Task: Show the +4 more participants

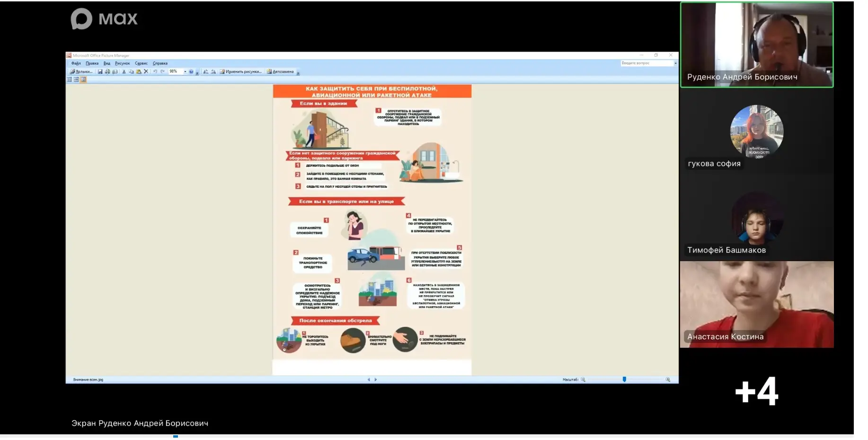Action: pos(757,391)
